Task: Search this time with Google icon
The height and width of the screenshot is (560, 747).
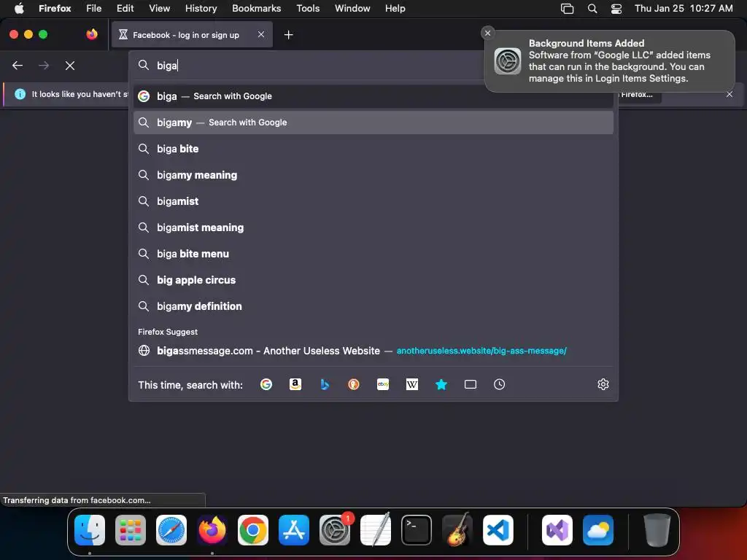Action: pos(266,384)
